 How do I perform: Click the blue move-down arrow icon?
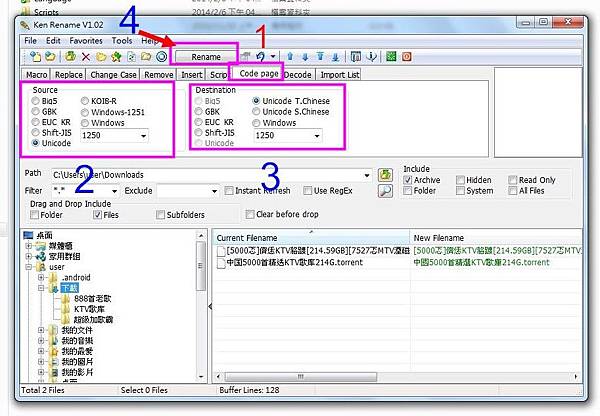coord(305,57)
